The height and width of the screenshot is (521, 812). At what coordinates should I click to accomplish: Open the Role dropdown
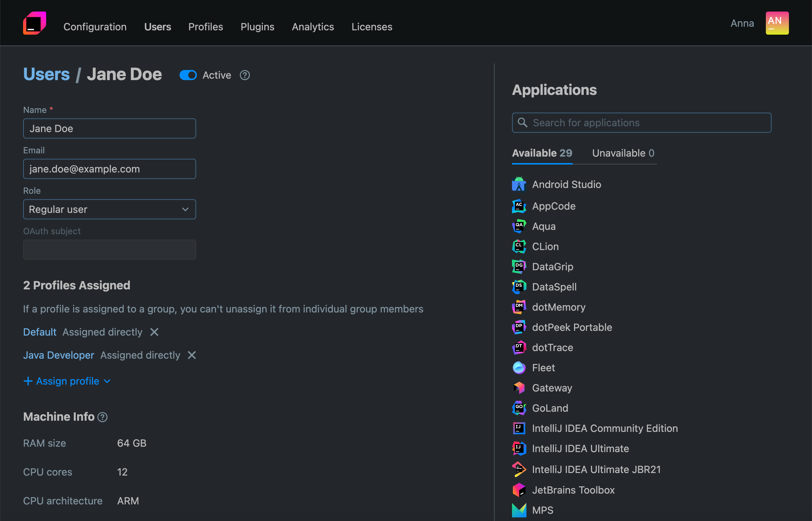[109, 209]
